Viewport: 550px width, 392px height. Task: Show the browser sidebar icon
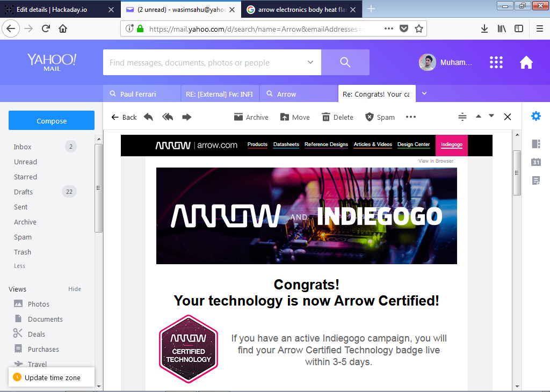tap(519, 29)
